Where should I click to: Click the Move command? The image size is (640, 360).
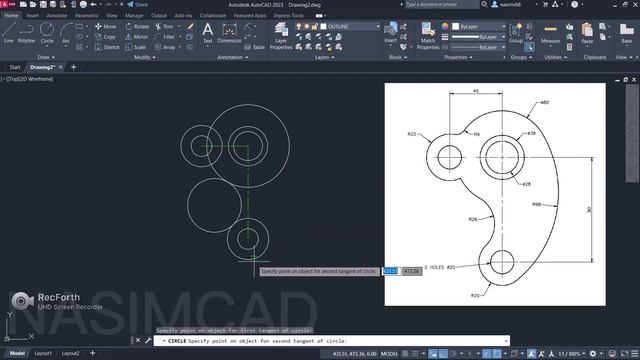click(x=105, y=26)
